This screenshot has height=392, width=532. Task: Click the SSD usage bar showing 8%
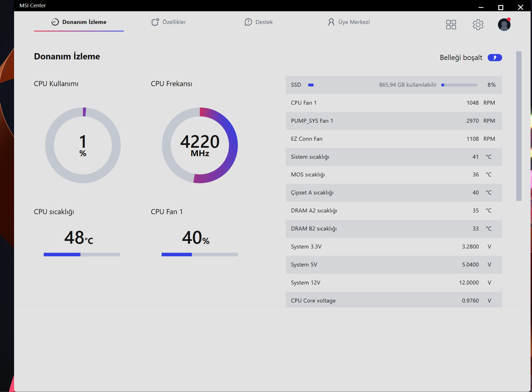click(x=459, y=85)
